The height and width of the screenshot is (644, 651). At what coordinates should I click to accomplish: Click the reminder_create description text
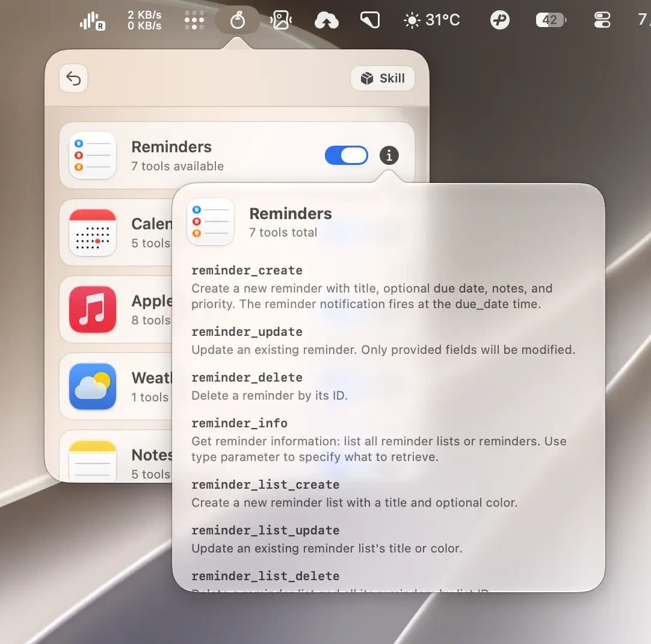(x=372, y=296)
